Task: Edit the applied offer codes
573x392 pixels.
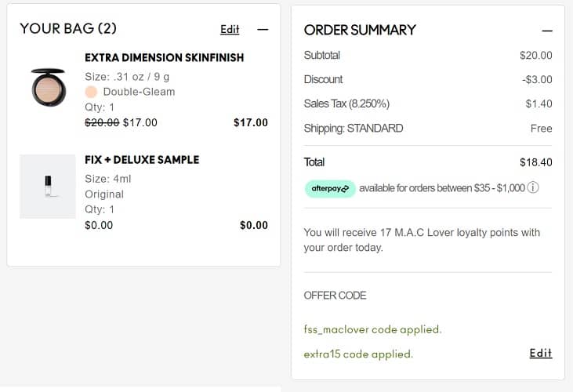Action: tap(540, 354)
